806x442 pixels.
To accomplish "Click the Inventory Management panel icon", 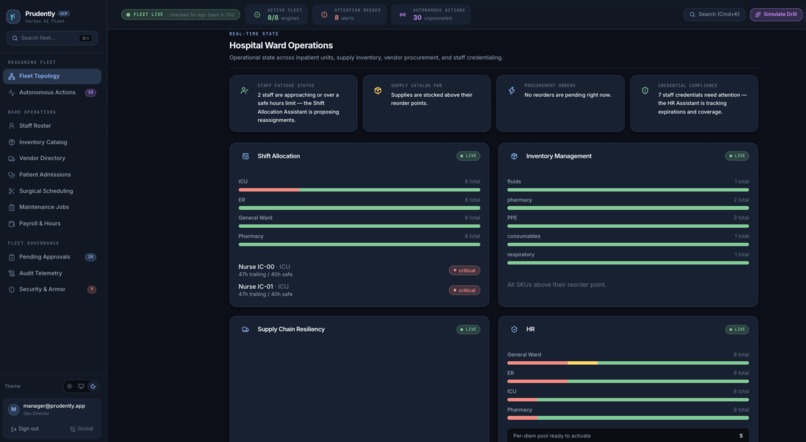I will point(514,156).
